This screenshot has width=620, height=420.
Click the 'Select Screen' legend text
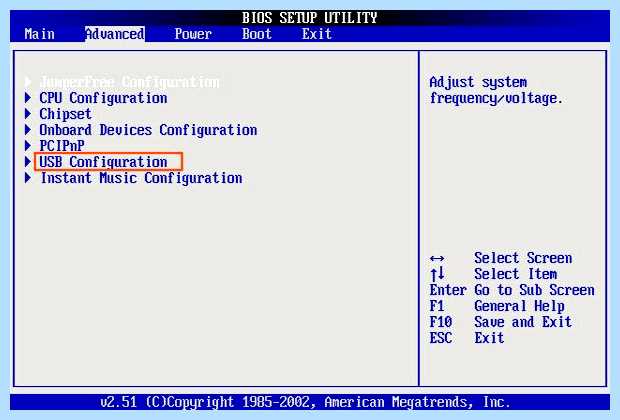click(x=523, y=258)
